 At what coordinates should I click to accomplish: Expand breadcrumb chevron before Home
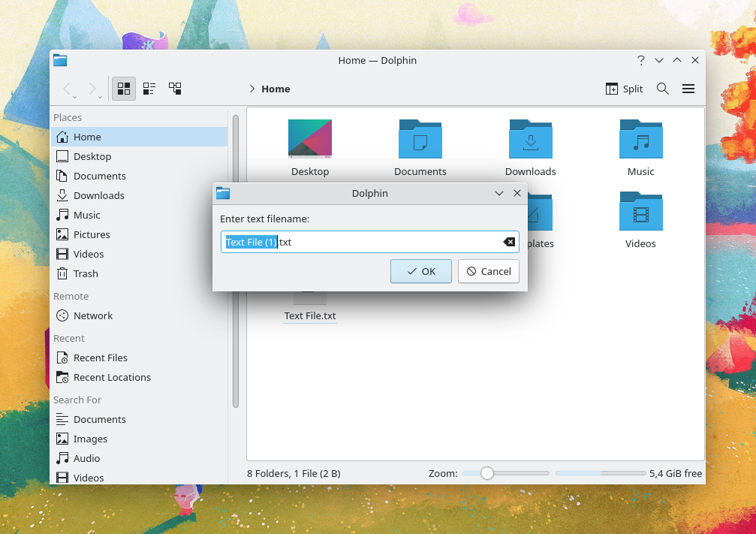coord(252,89)
